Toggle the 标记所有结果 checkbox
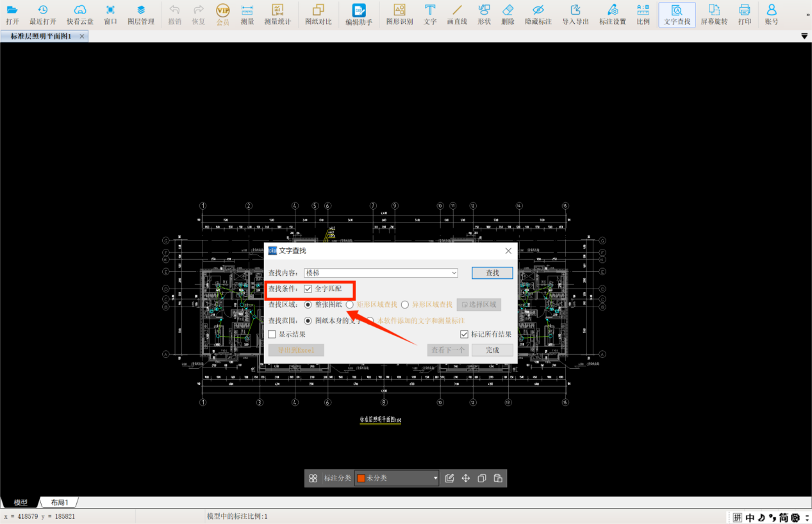 (x=465, y=334)
